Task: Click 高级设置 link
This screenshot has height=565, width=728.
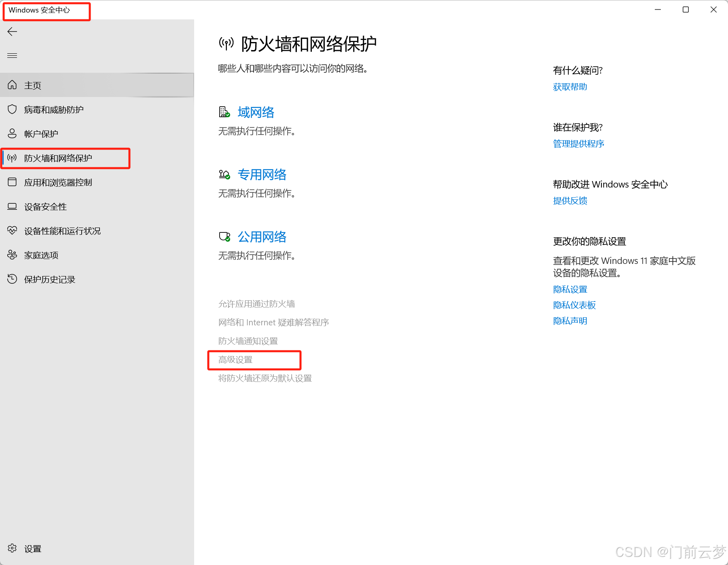Action: coord(235,360)
